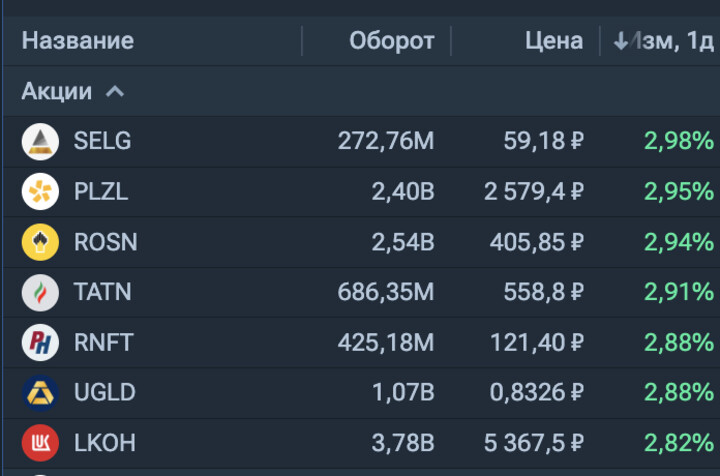Click the TATN stock logo icon
This screenshot has width=720, height=476.
40,292
